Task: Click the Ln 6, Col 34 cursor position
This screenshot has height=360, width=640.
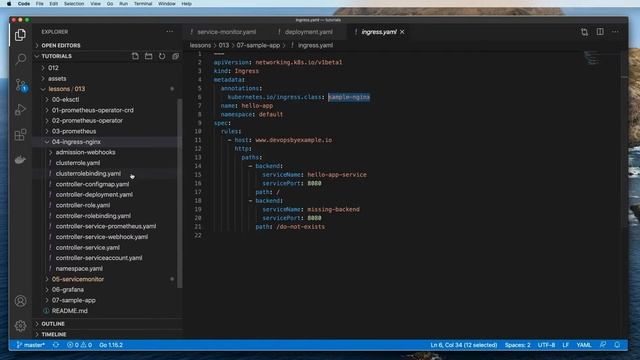Action: click(464, 345)
